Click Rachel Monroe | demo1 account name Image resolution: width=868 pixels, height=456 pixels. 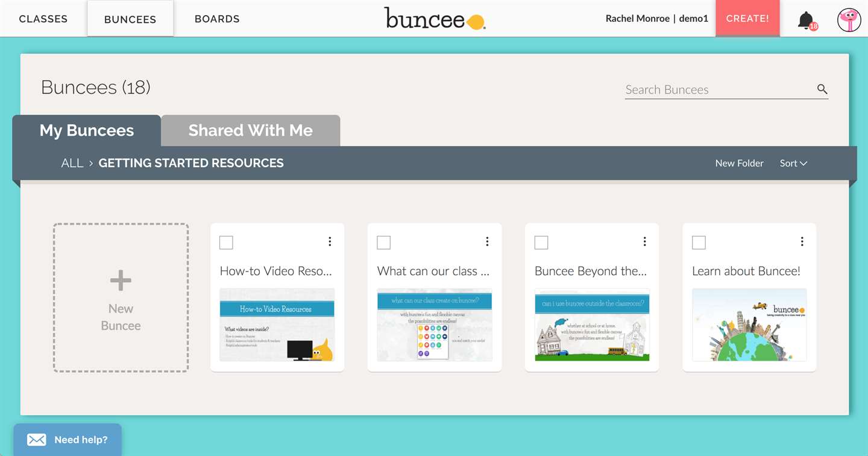tap(656, 18)
